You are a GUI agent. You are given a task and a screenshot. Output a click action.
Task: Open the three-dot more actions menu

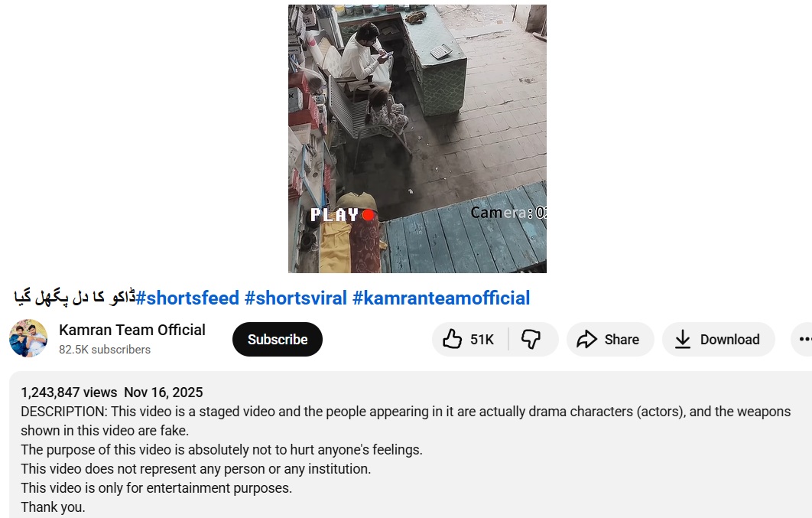[804, 339]
